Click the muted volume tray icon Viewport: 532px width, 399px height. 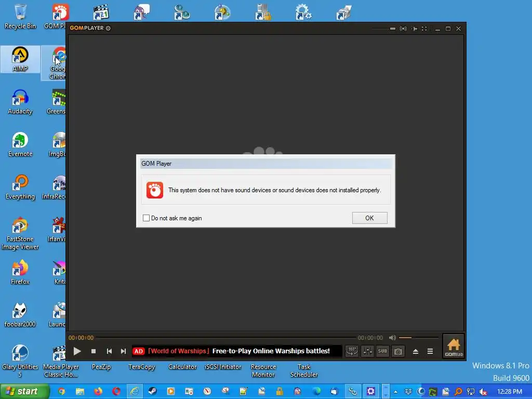(x=483, y=392)
